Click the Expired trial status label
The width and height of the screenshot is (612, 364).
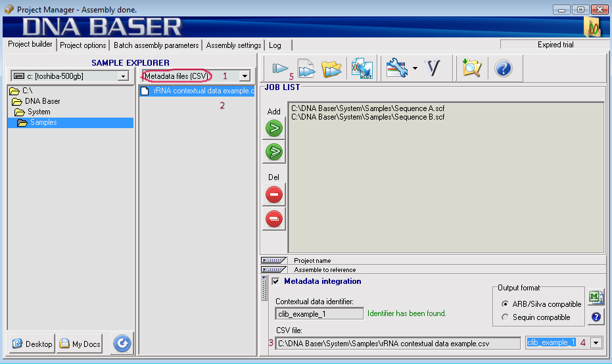(555, 45)
